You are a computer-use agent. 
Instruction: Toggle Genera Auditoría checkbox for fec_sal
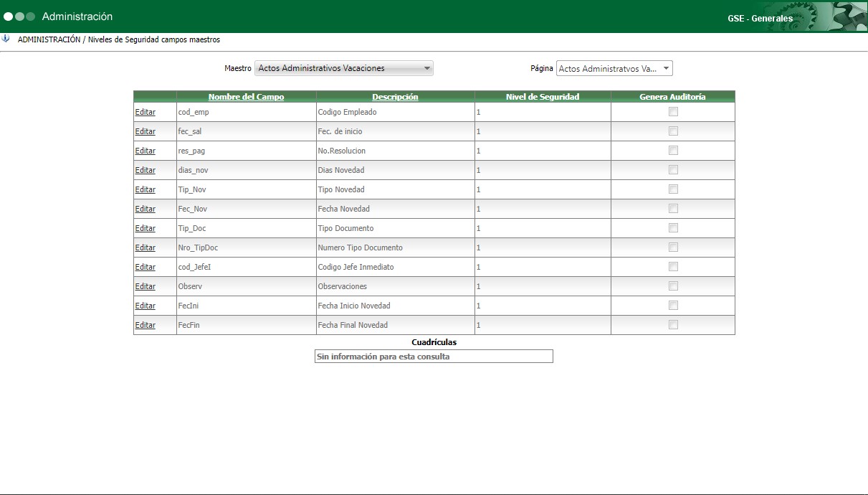pyautogui.click(x=673, y=131)
